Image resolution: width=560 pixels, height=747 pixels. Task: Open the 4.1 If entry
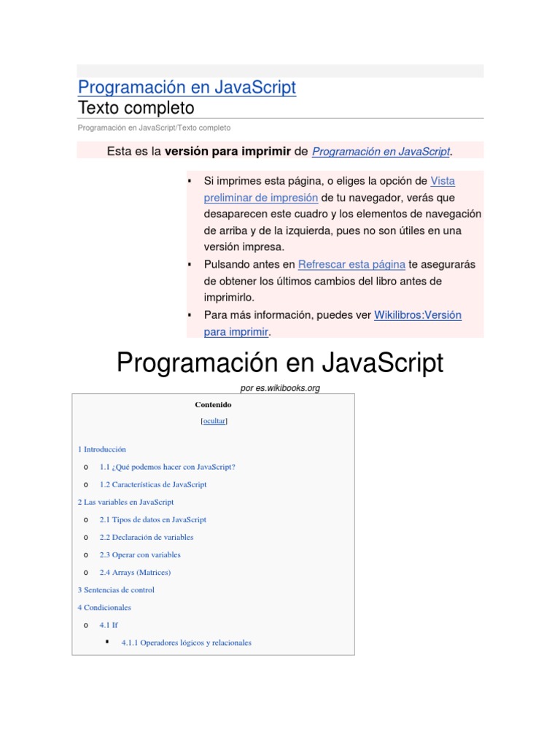pos(109,625)
